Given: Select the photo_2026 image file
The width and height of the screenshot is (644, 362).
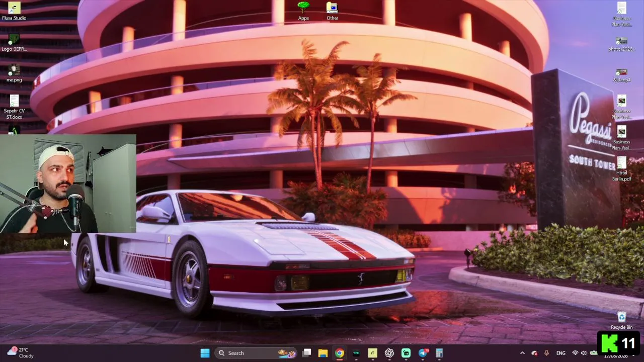Looking at the screenshot, I should tap(621, 44).
